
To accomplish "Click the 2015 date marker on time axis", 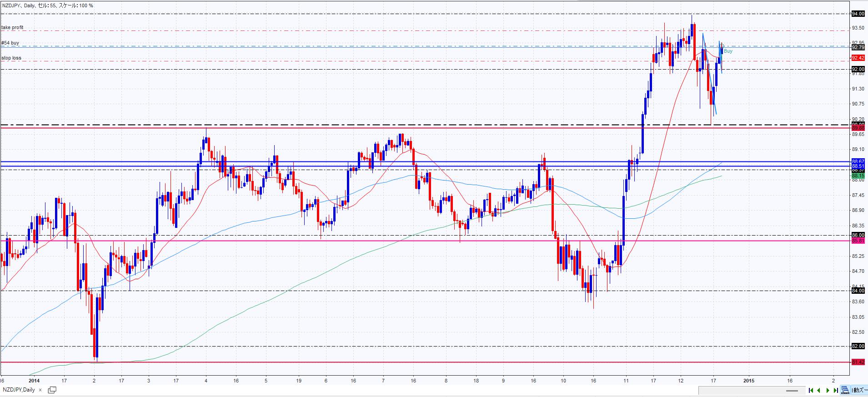I will coord(749,381).
